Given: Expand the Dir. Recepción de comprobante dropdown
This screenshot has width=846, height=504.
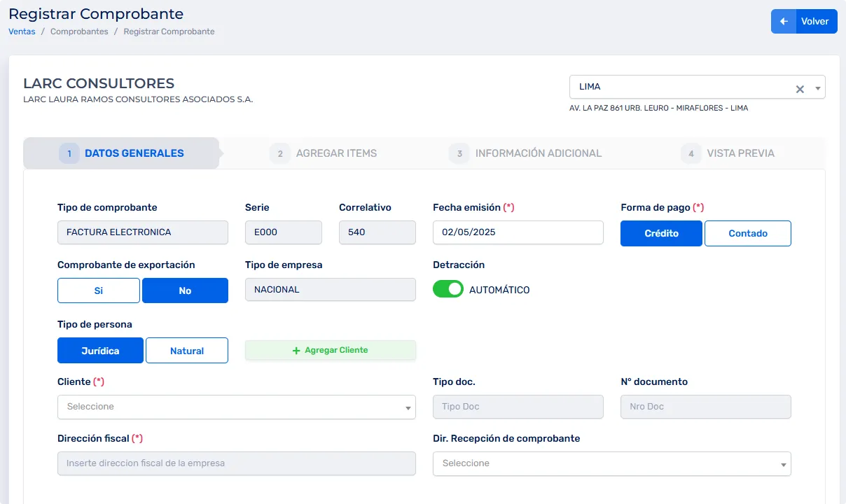Looking at the screenshot, I should 611,463.
